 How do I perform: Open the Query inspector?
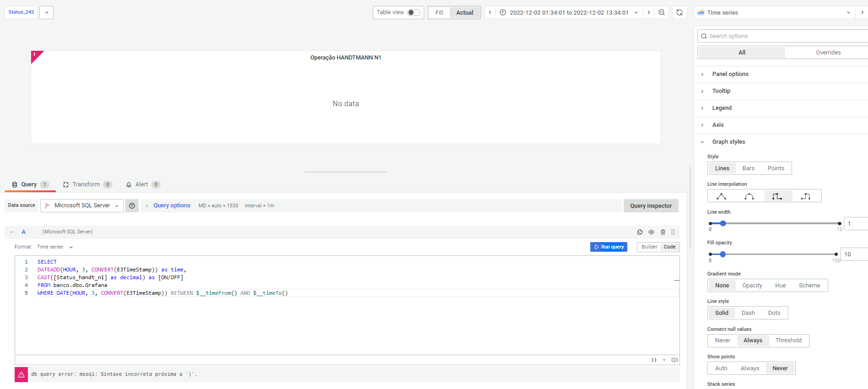(651, 206)
